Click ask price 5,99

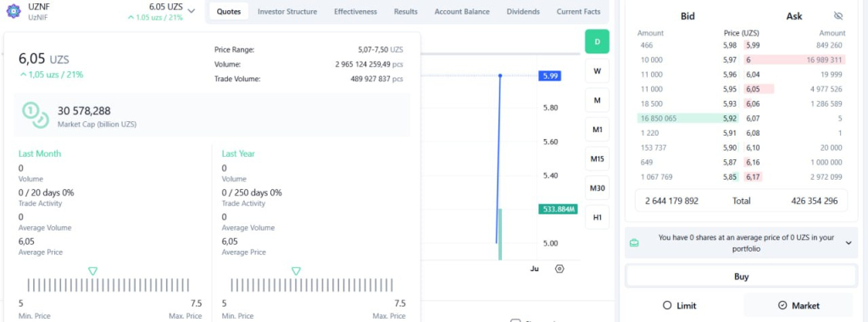753,46
